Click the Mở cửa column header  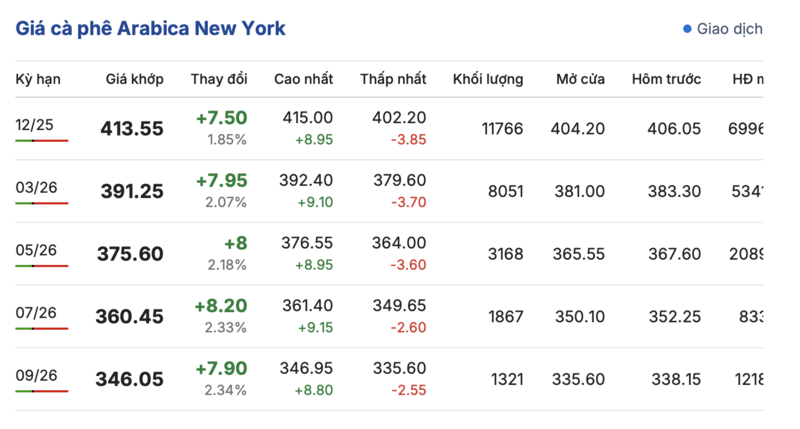pos(581,79)
